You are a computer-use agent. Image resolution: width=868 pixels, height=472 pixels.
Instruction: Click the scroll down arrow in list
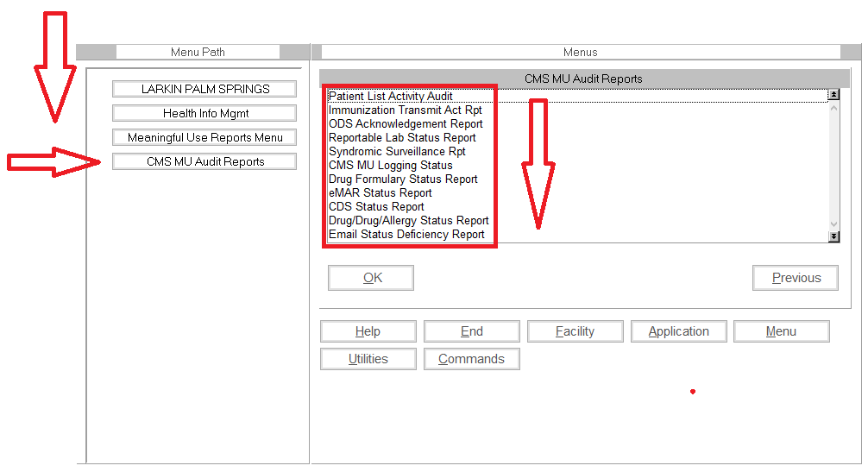[x=833, y=223]
